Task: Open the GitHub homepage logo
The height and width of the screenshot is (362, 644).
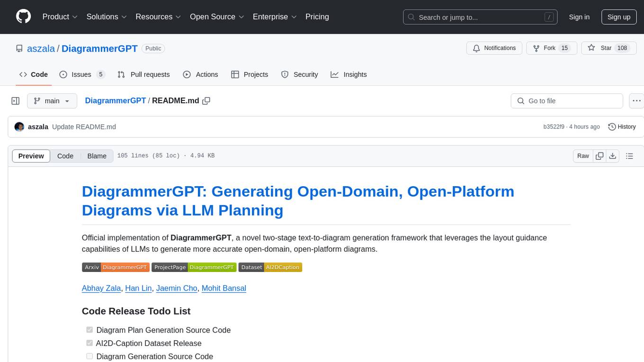Action: pyautogui.click(x=23, y=17)
